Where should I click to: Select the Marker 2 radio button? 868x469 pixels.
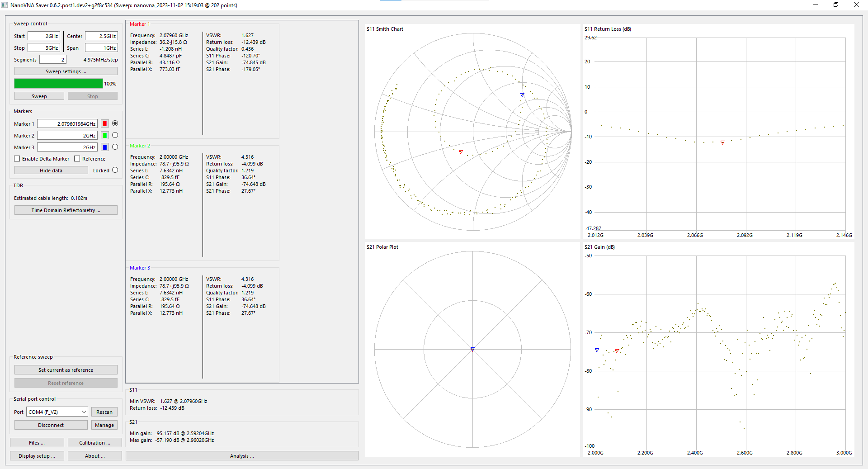pos(115,135)
